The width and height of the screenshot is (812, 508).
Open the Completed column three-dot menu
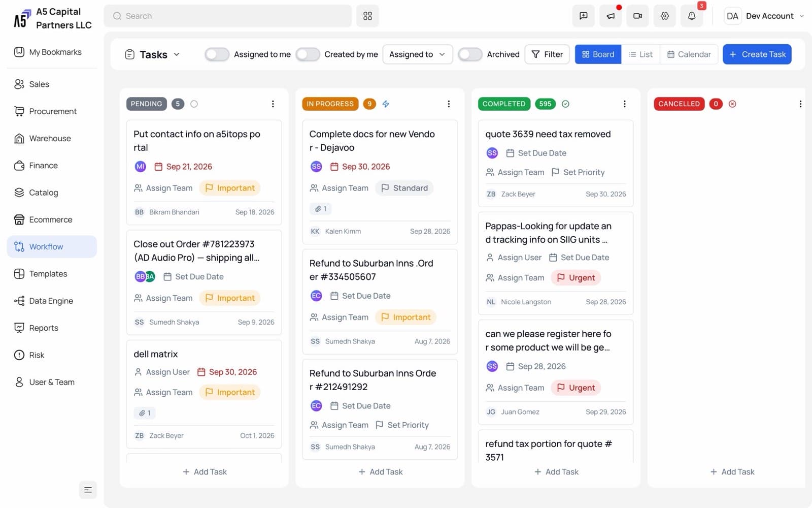click(x=625, y=104)
